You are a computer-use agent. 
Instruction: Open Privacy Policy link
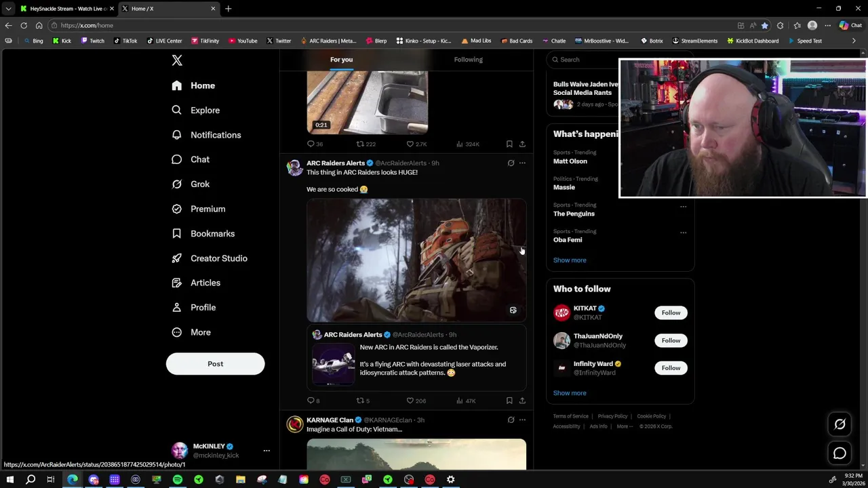pyautogui.click(x=612, y=416)
